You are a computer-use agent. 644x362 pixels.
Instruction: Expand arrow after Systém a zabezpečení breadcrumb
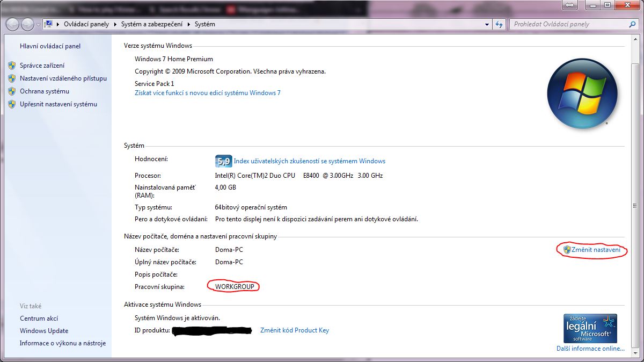189,24
